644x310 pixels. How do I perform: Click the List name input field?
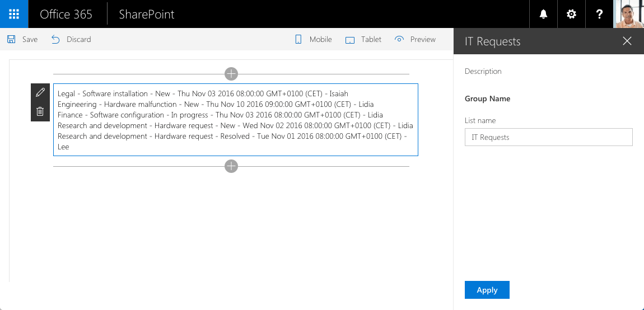click(548, 137)
